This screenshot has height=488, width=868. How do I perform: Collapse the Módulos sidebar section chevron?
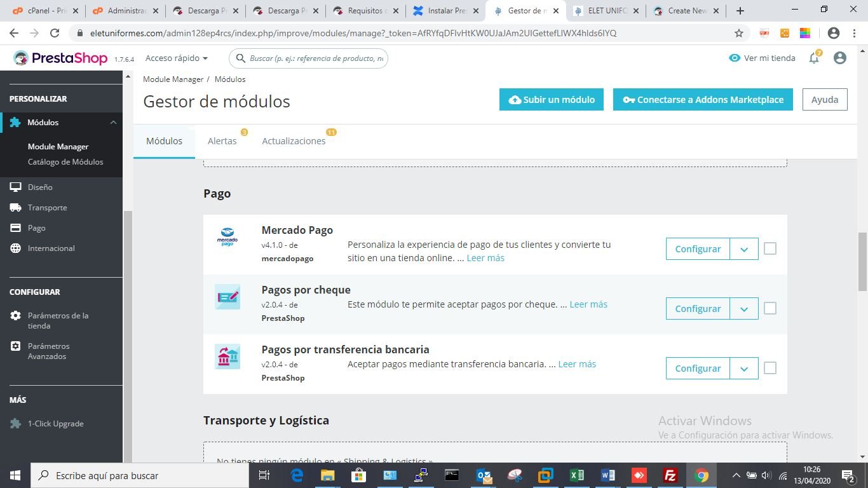click(113, 123)
